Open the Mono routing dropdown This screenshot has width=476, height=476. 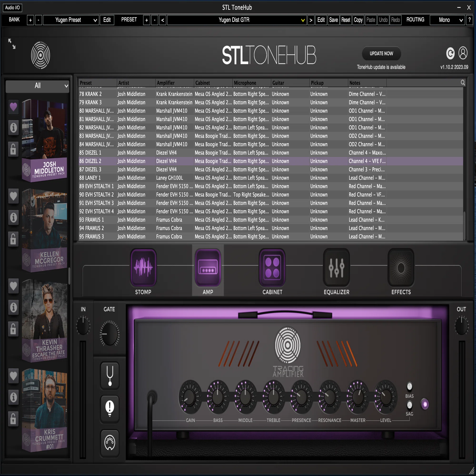pyautogui.click(x=447, y=20)
